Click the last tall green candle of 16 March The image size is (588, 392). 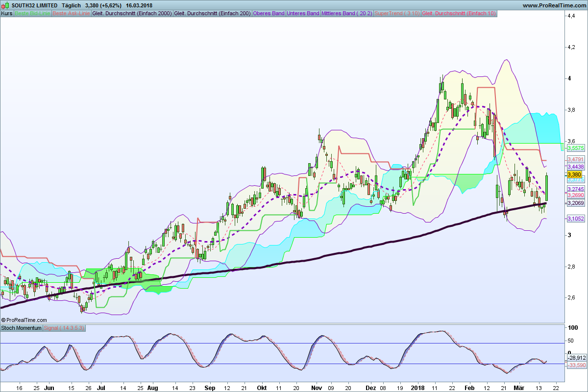(x=547, y=186)
